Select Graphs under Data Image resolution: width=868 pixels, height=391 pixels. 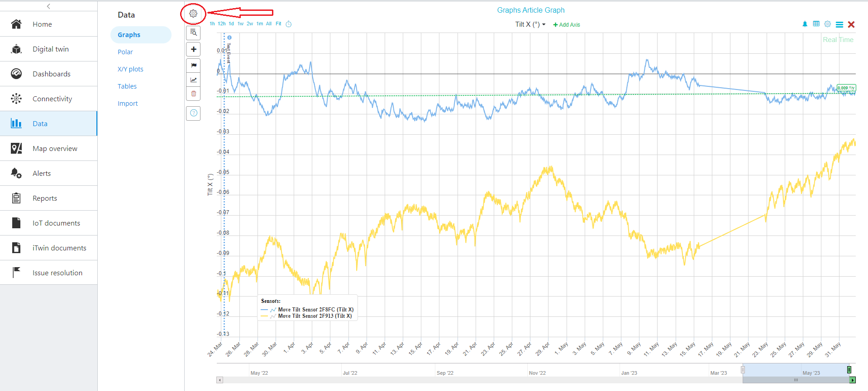pos(141,35)
